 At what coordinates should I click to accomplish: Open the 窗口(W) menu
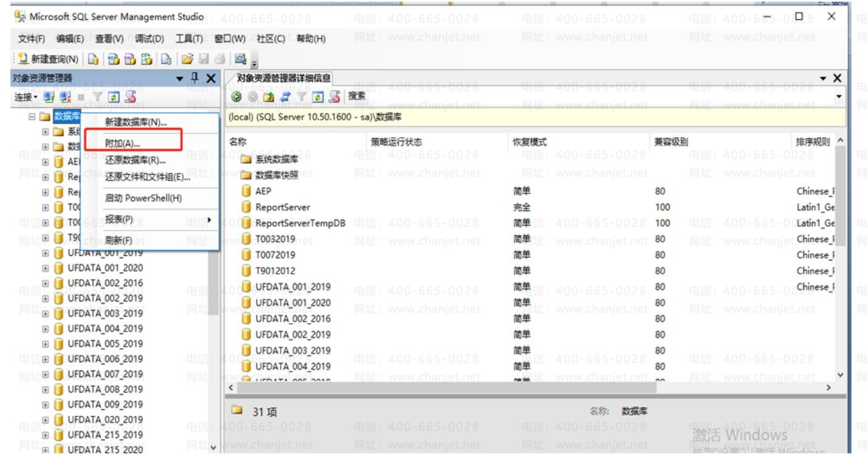tap(230, 38)
